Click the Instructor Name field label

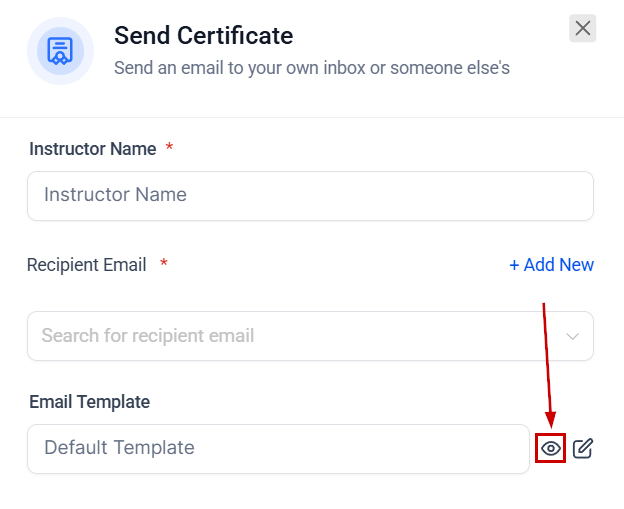(x=92, y=149)
